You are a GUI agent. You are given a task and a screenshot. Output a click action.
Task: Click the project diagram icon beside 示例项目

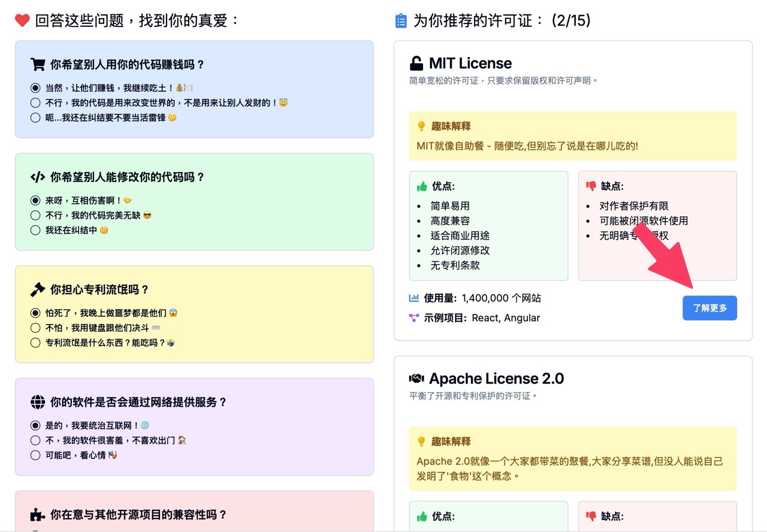[414, 318]
